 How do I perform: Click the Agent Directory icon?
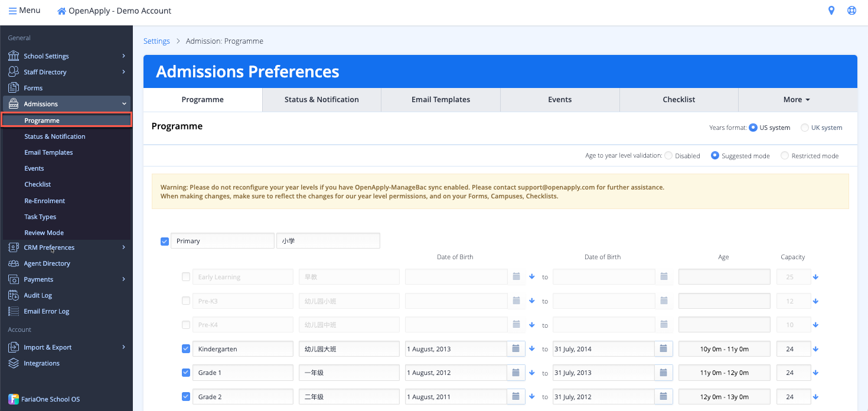point(14,263)
